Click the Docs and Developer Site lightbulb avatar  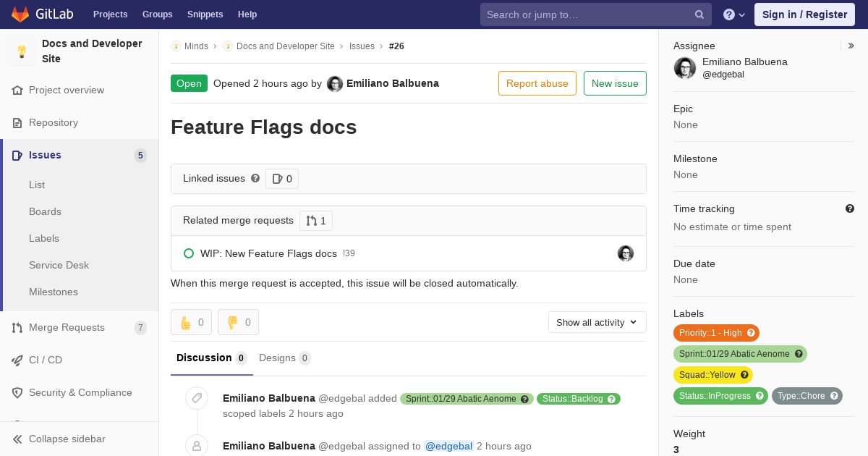(x=22, y=51)
